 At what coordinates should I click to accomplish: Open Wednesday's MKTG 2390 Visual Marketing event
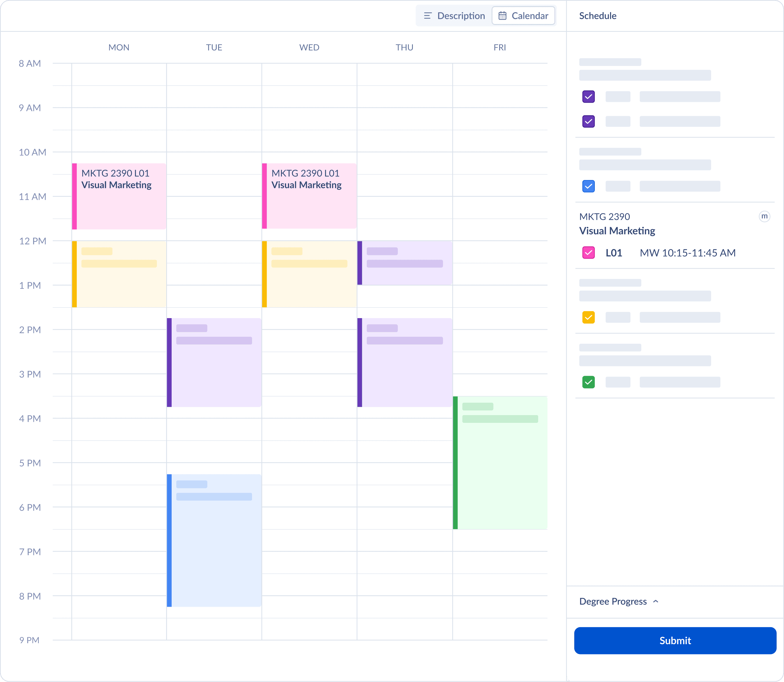[x=309, y=196]
